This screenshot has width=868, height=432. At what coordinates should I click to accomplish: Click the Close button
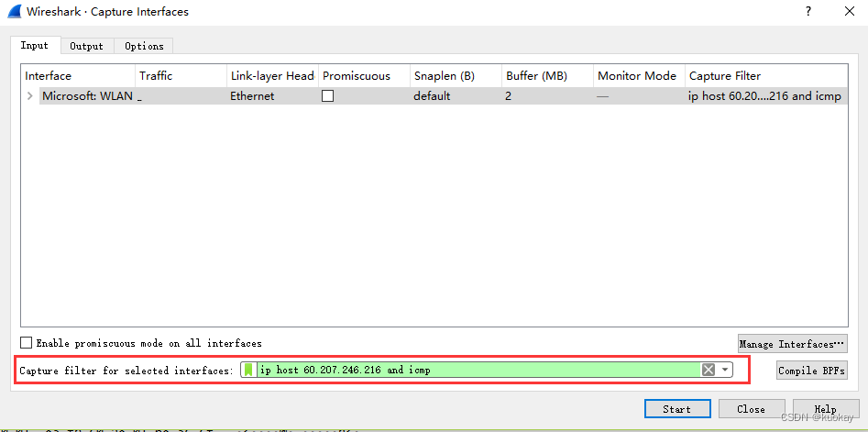point(752,409)
